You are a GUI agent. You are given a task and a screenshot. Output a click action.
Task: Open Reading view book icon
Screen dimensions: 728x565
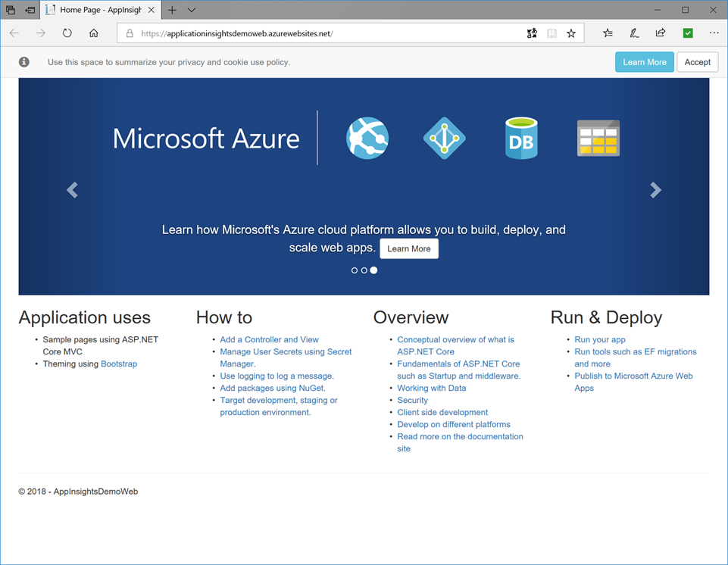pyautogui.click(x=551, y=33)
